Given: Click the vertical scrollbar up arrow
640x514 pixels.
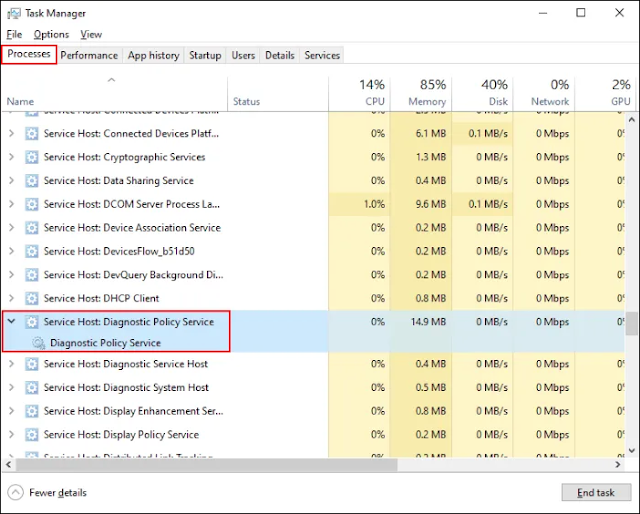Looking at the screenshot, I should [632, 120].
